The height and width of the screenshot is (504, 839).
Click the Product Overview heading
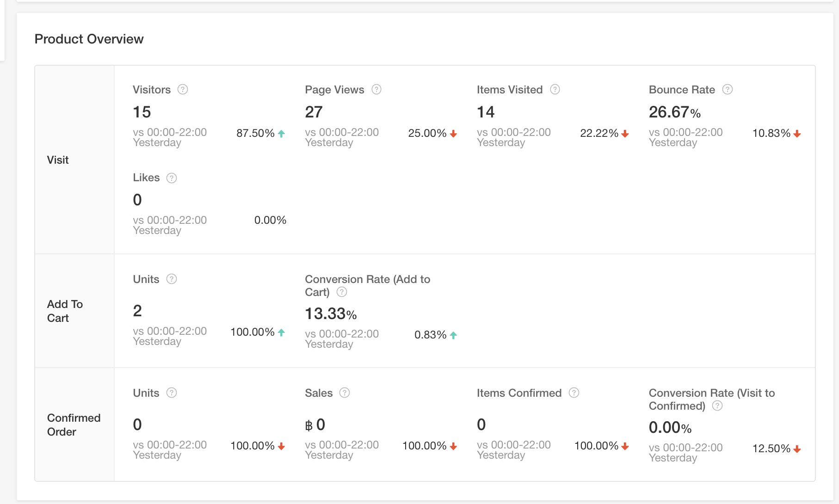[89, 39]
